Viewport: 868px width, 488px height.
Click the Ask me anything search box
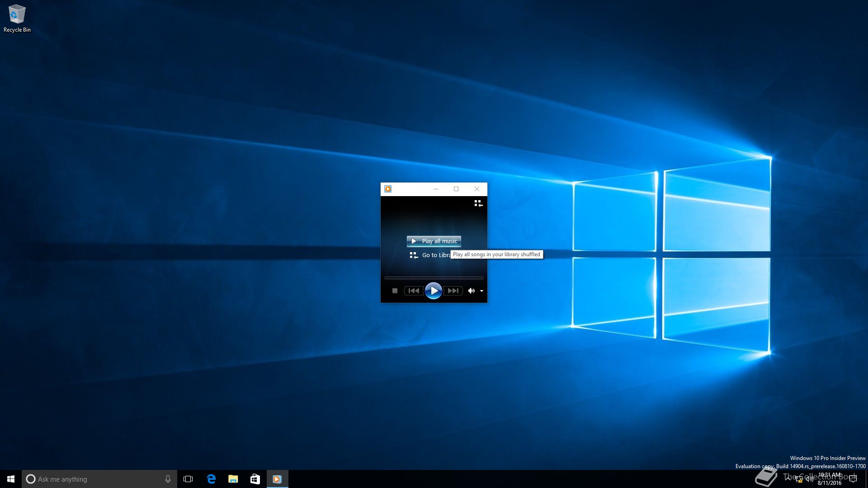click(99, 479)
